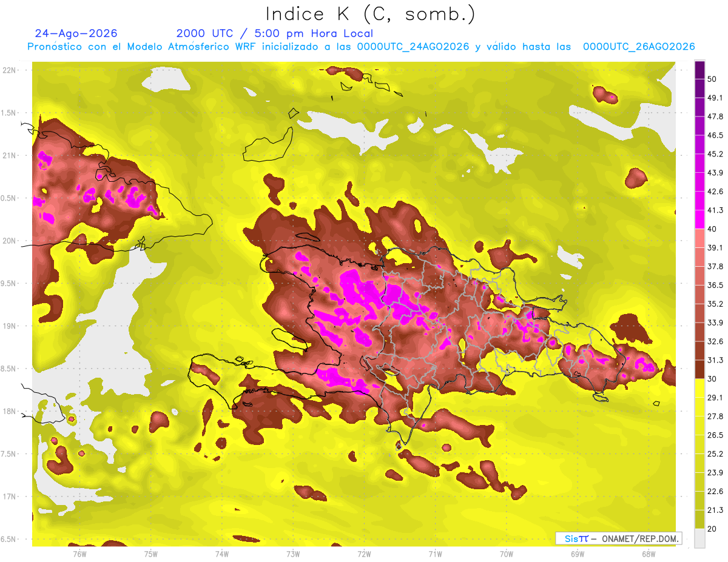Pick the magenta swatch between 40 and 41.3
Image resolution: width=728 pixels, height=562 pixels.
pyautogui.click(x=699, y=218)
